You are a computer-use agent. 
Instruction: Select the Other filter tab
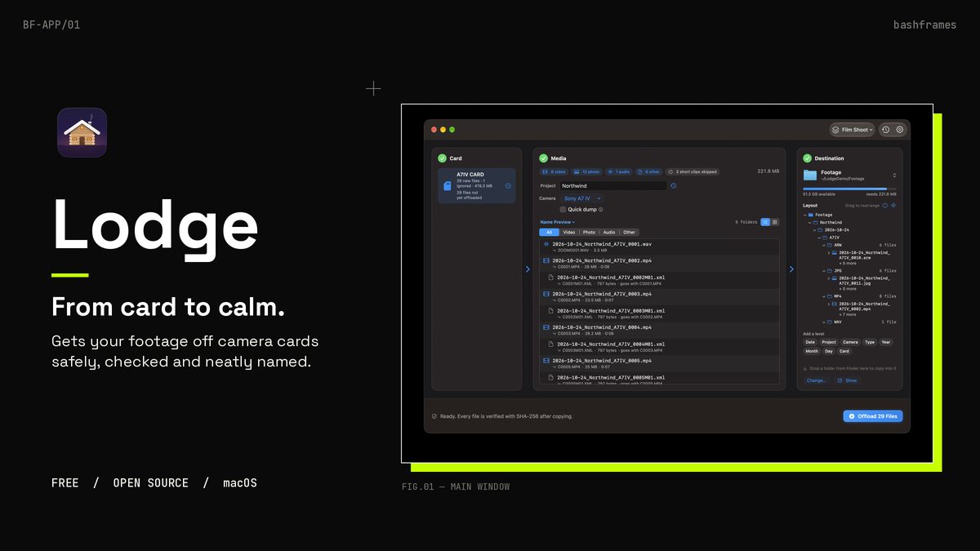630,233
